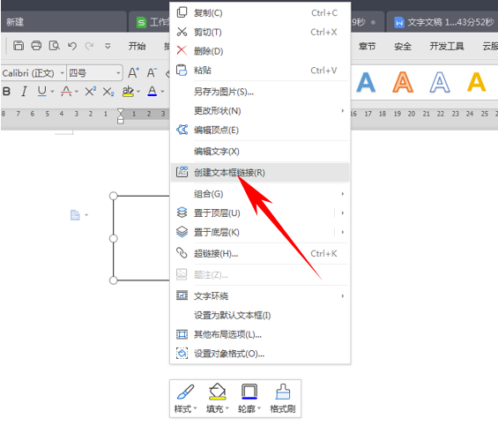Choose 置于顶层(U) menu entry
The height and width of the screenshot is (448, 498).
(252, 213)
